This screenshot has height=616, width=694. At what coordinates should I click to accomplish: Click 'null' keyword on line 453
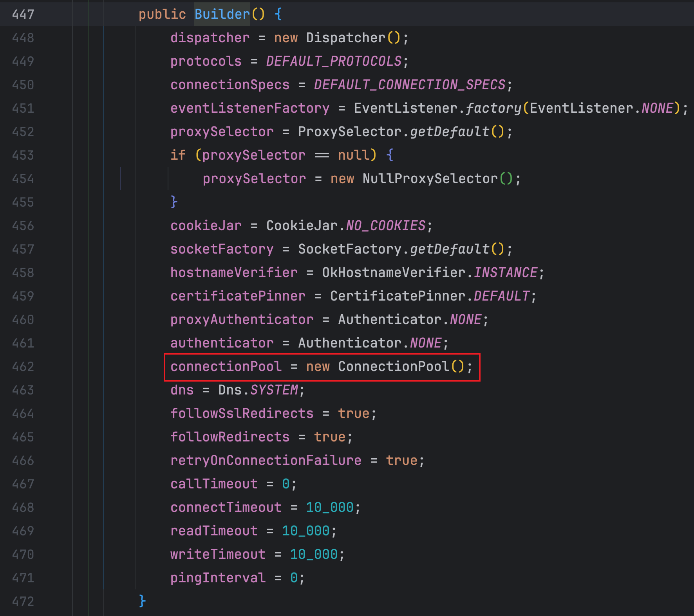[x=354, y=155]
